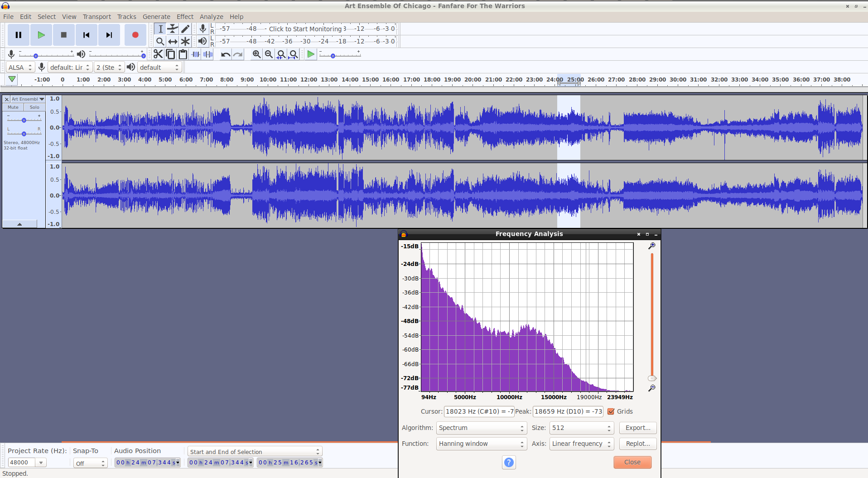Image resolution: width=868 pixels, height=478 pixels.
Task: Click the recording meter microphone icon
Action: [x=203, y=29]
